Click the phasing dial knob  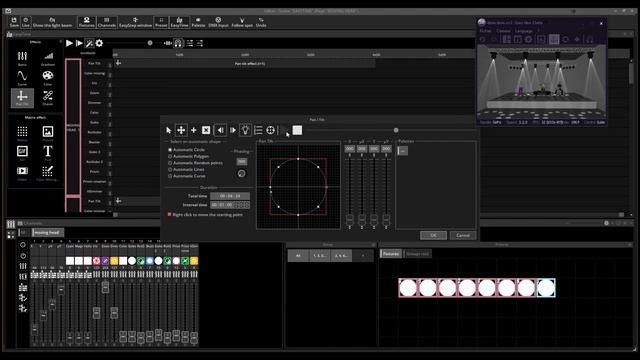coord(242,173)
